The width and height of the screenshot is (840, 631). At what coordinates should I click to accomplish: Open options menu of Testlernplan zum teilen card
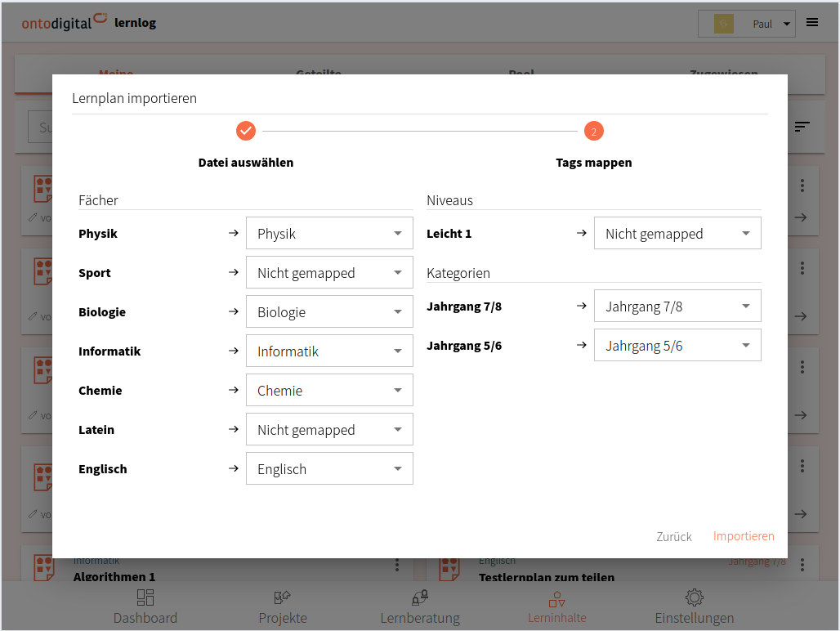click(x=802, y=565)
